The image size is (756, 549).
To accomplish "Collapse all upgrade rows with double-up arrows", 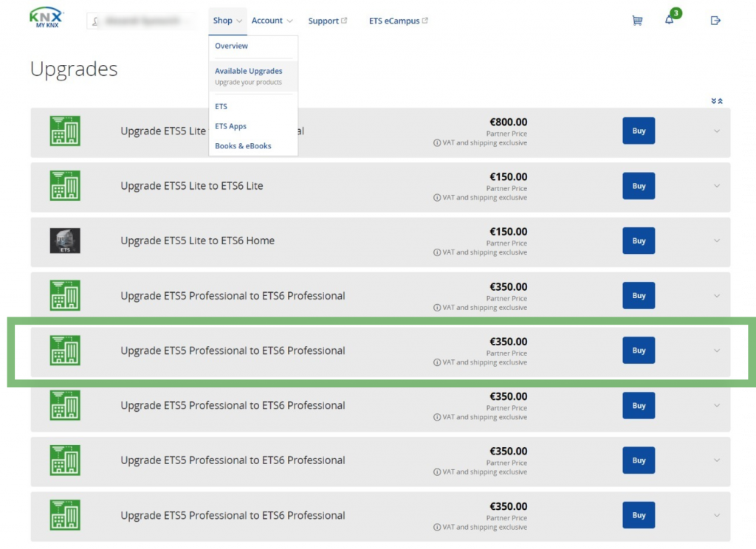I will 721,101.
